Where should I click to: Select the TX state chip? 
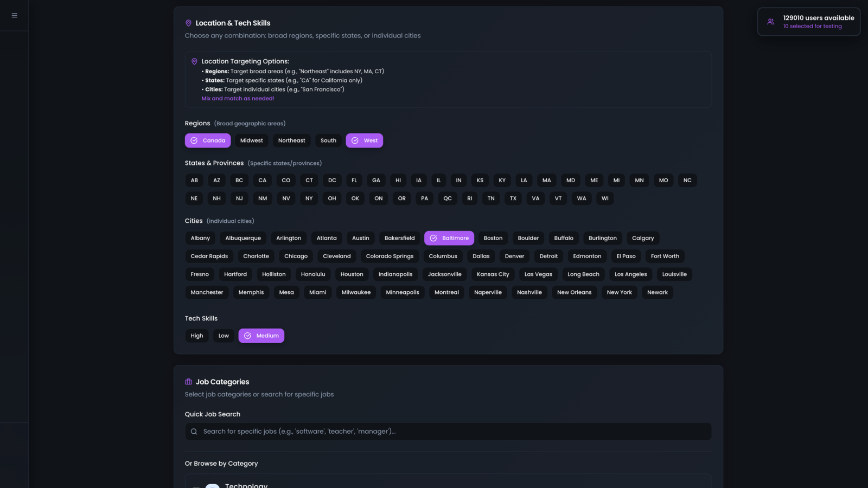[513, 198]
